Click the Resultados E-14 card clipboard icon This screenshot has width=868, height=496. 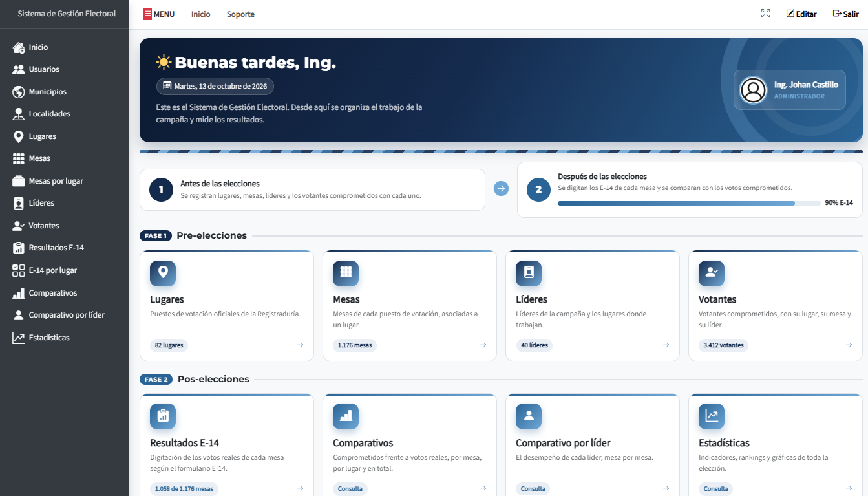[x=163, y=416]
